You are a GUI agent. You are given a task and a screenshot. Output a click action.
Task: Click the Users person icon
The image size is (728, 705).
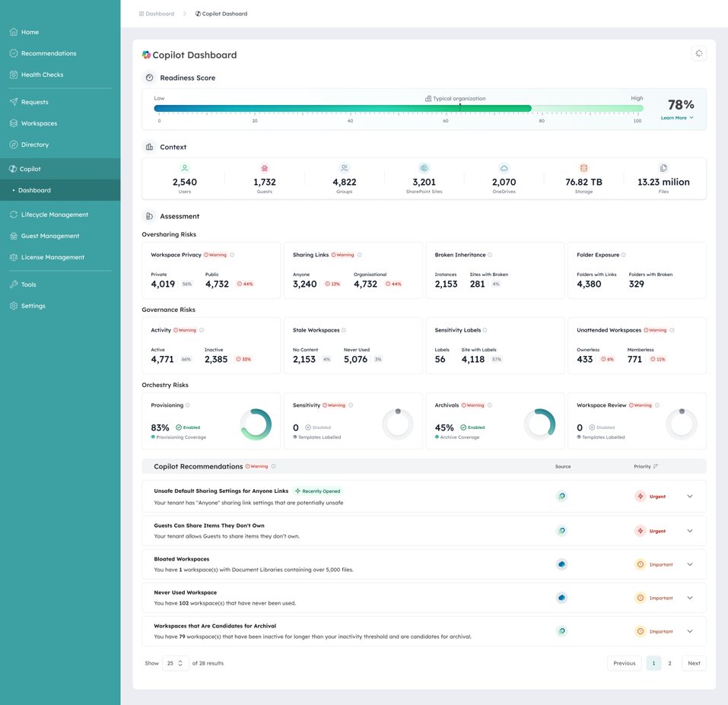pos(185,168)
